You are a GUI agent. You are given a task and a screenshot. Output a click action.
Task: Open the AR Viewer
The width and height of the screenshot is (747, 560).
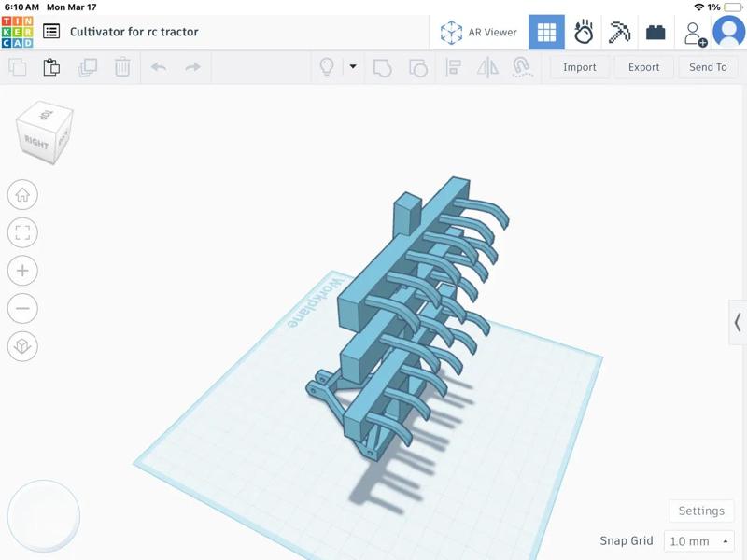(481, 31)
